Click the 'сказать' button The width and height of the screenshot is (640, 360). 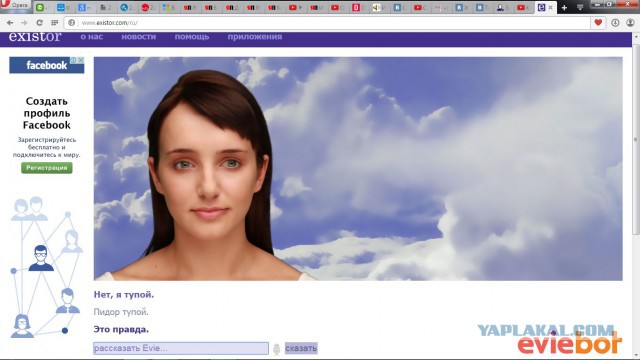click(301, 348)
